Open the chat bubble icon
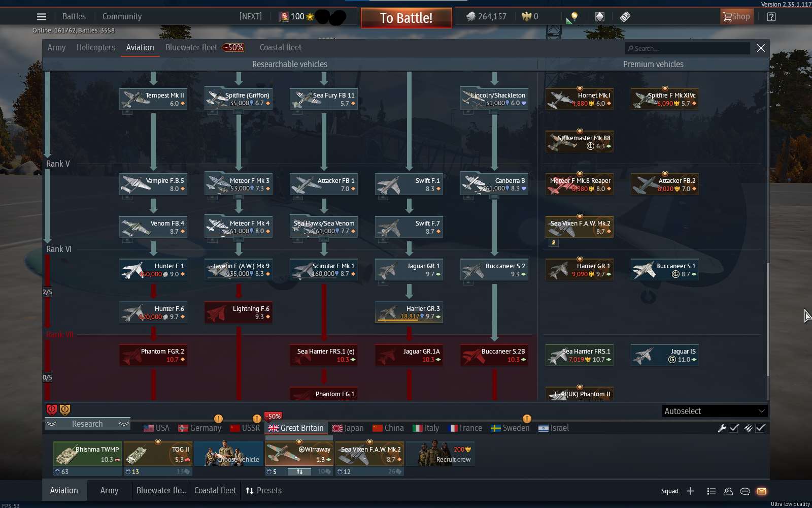 (745, 491)
